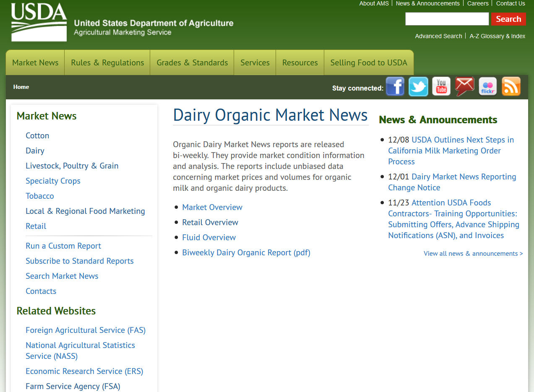This screenshot has height=392, width=534.
Task: Open Local & Regional Food Marketing
Action: (x=85, y=211)
